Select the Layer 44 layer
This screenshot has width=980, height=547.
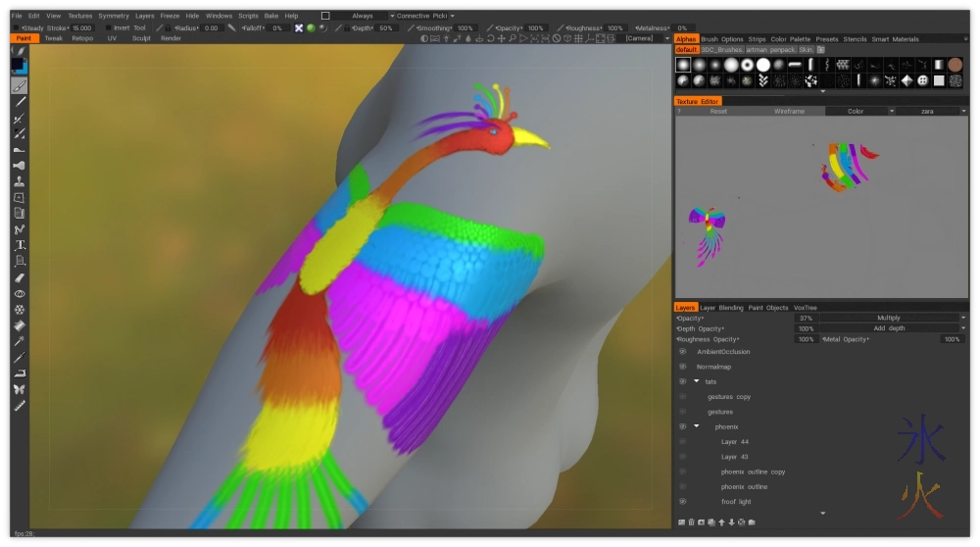tap(734, 442)
